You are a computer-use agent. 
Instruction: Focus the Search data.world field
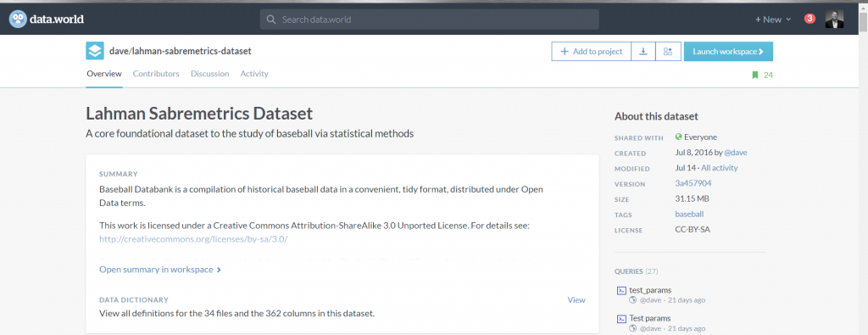pyautogui.click(x=429, y=20)
